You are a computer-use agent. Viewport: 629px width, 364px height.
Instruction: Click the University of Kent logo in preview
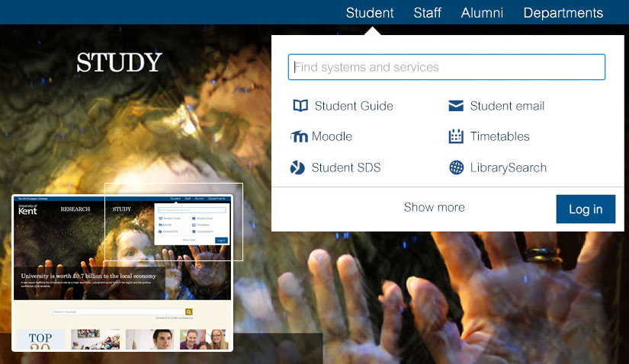click(27, 209)
